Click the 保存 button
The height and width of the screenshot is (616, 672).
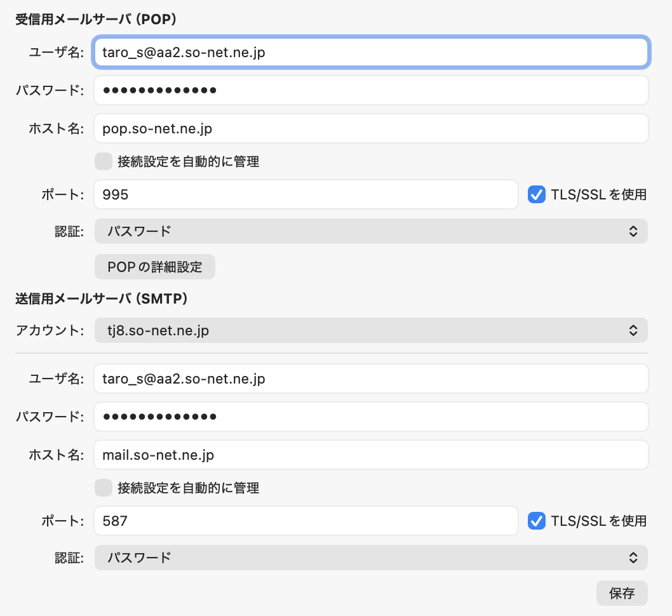tap(622, 593)
